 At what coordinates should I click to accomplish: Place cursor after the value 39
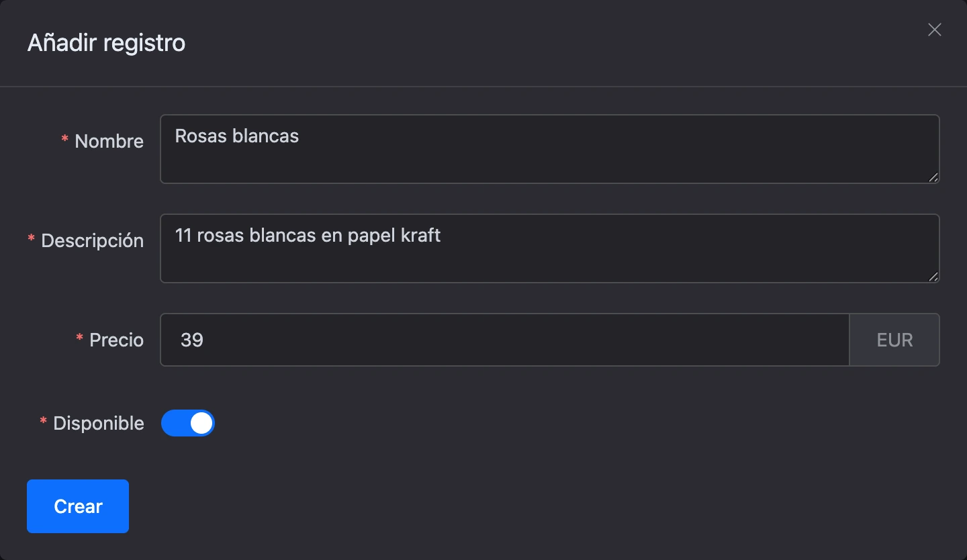tap(205, 340)
